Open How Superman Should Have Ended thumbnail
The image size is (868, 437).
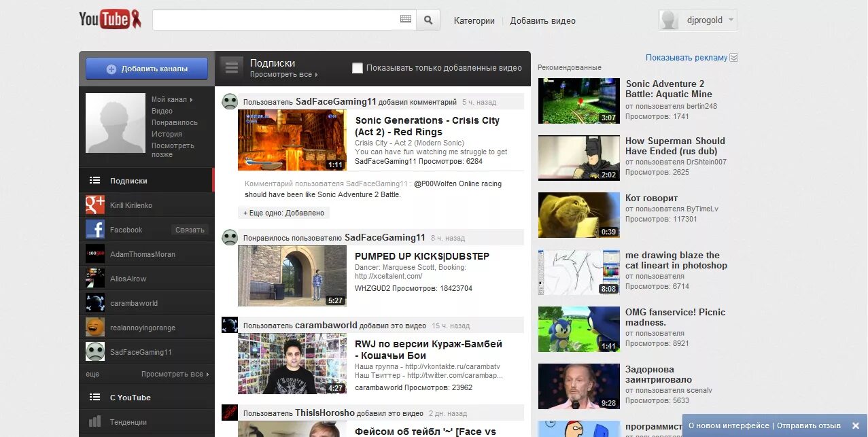(579, 158)
